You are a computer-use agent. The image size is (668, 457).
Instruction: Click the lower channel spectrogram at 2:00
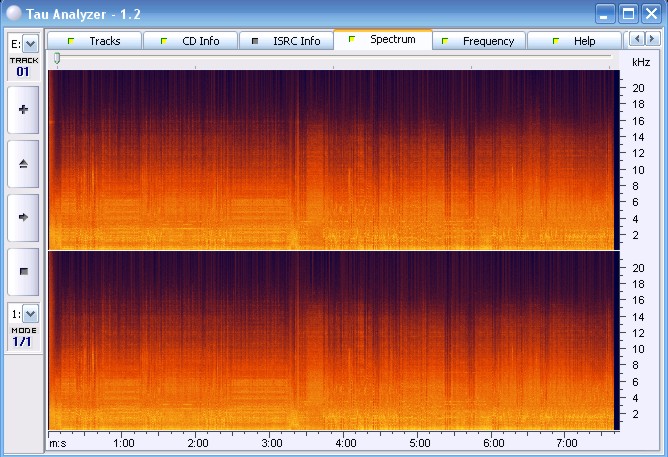(198, 340)
